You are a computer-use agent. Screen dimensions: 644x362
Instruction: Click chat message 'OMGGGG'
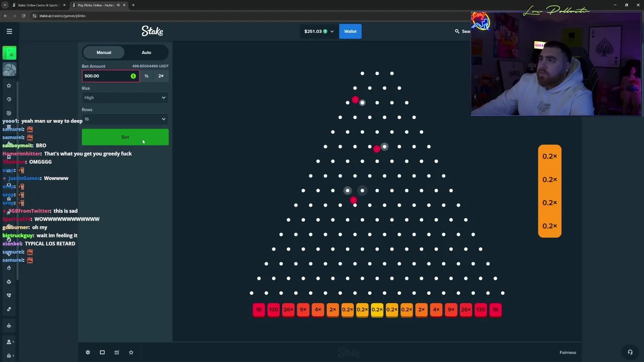pyautogui.click(x=40, y=162)
